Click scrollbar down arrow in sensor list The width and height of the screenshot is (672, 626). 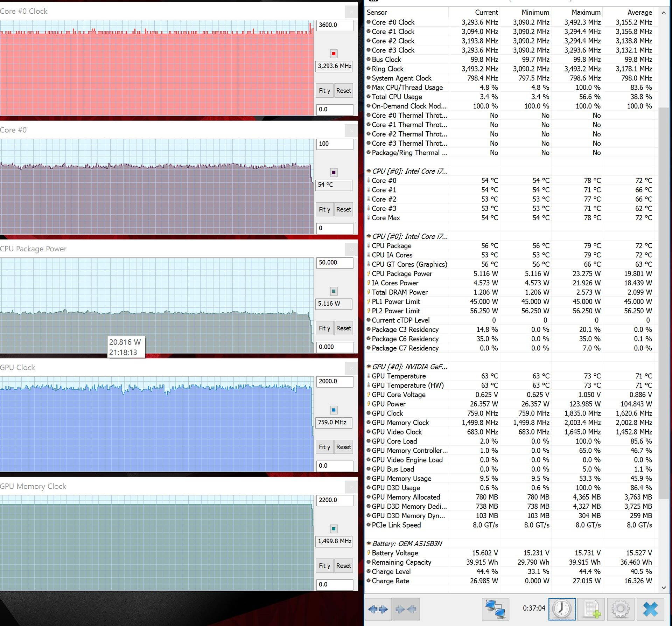coord(664,588)
